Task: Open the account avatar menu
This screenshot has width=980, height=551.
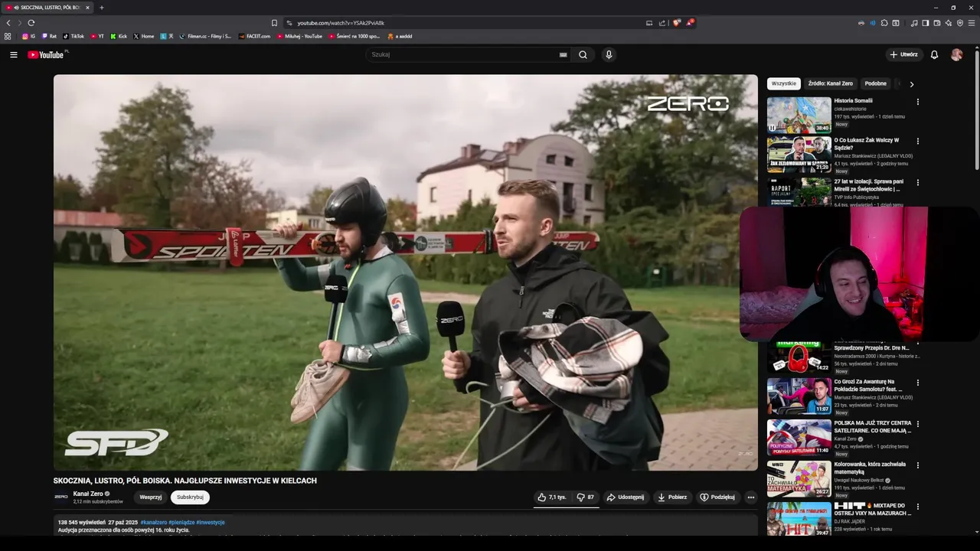Action: [x=956, y=54]
